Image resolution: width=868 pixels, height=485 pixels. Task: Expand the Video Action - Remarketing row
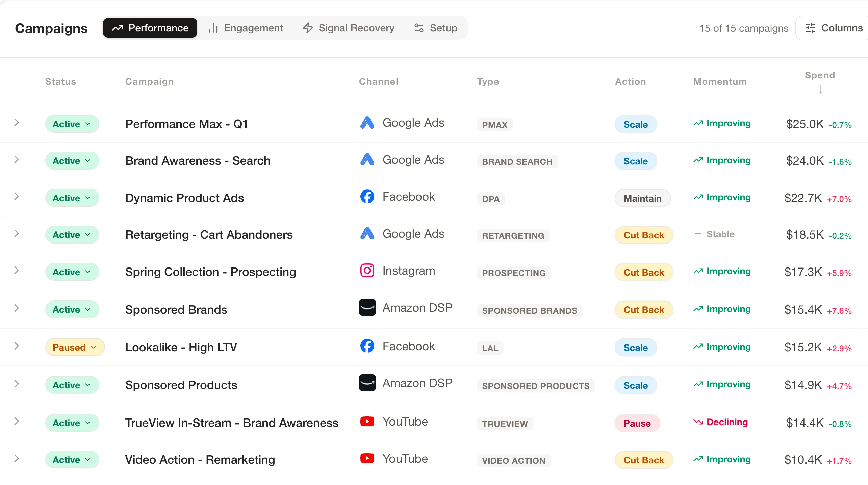[x=16, y=459]
